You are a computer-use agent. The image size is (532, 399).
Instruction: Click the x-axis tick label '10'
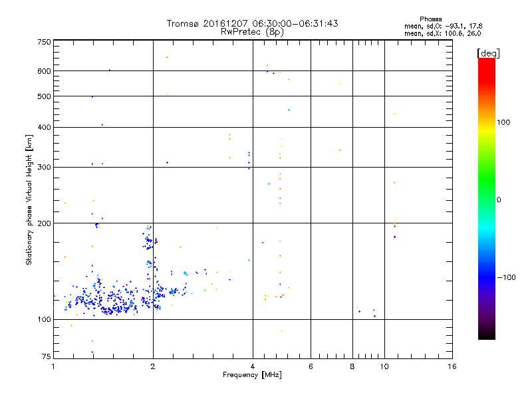384,366
